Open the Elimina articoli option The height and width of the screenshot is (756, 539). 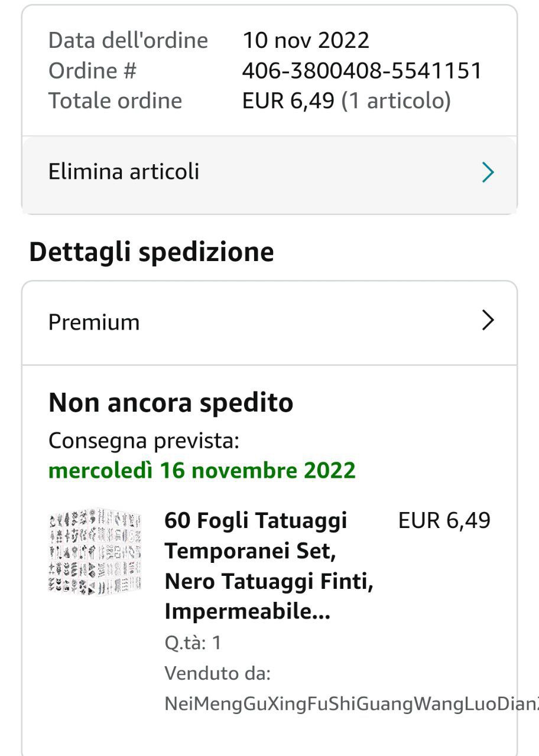124,172
